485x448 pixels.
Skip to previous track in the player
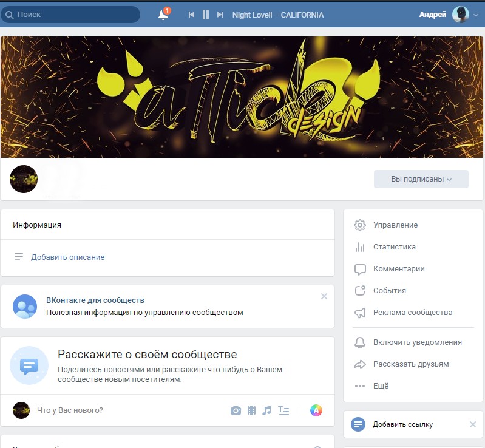(x=191, y=15)
